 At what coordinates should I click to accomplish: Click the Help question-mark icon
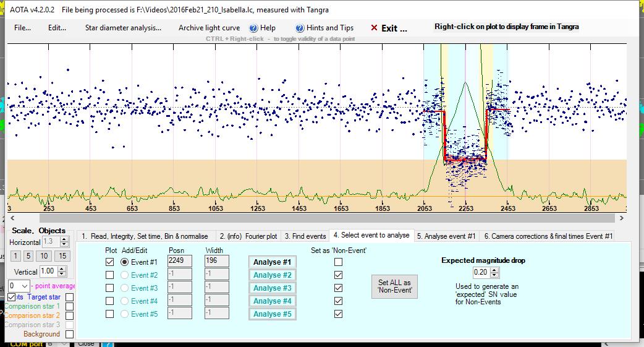coord(253,28)
